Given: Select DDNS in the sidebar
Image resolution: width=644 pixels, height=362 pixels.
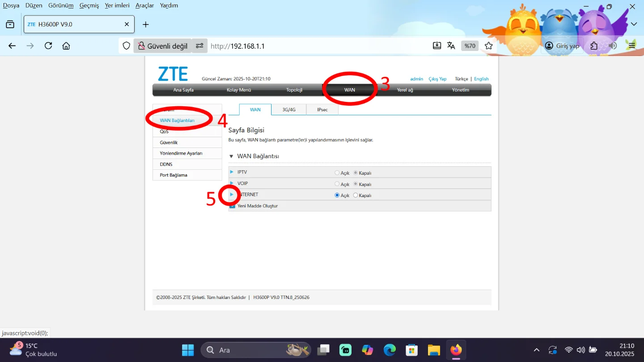Looking at the screenshot, I should [x=187, y=164].
